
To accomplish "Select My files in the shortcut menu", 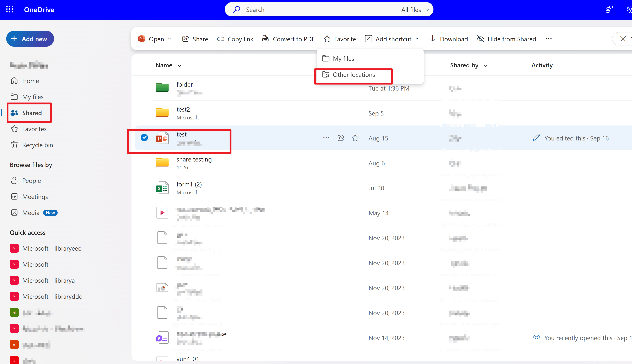I will tap(370, 58).
